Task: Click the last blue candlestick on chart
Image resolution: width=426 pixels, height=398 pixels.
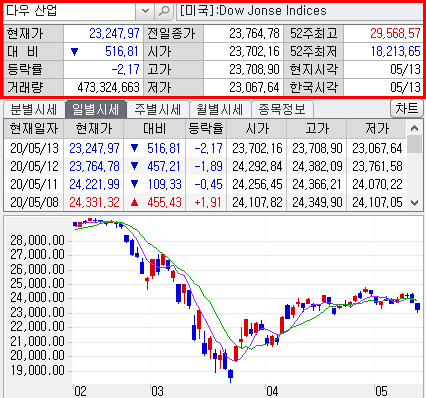Action: pyautogui.click(x=417, y=307)
